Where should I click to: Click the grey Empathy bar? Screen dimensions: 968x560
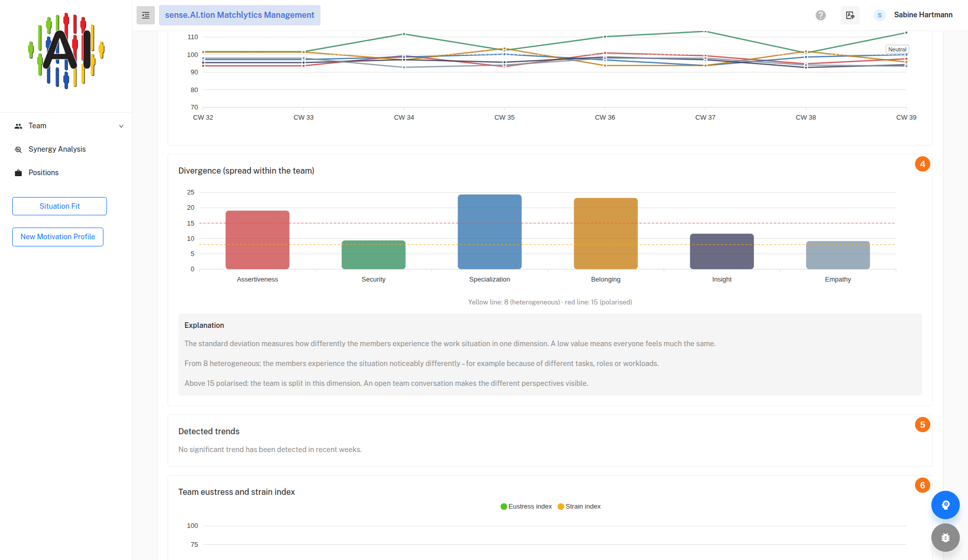coord(838,255)
